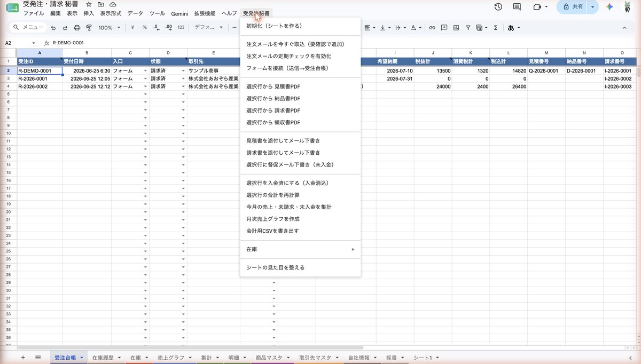Click decrease decimal places icon
The height and width of the screenshot is (364, 641).
coord(155,27)
